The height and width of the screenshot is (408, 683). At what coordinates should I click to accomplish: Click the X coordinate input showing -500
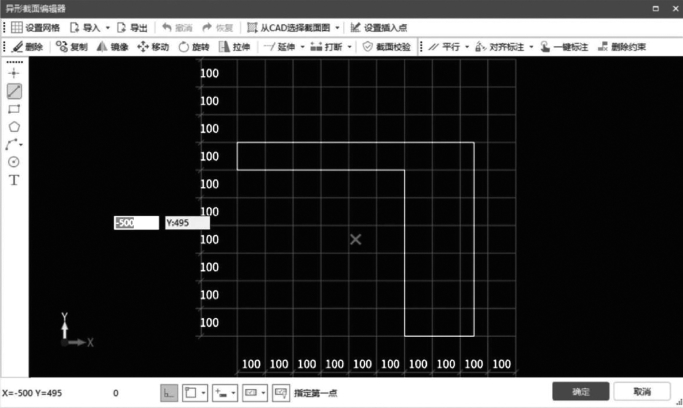[136, 223]
